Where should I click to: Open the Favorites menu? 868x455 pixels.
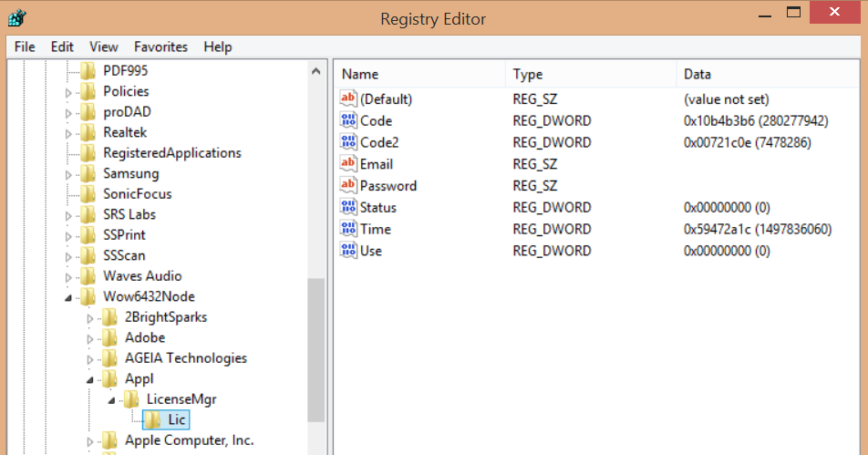tap(160, 47)
